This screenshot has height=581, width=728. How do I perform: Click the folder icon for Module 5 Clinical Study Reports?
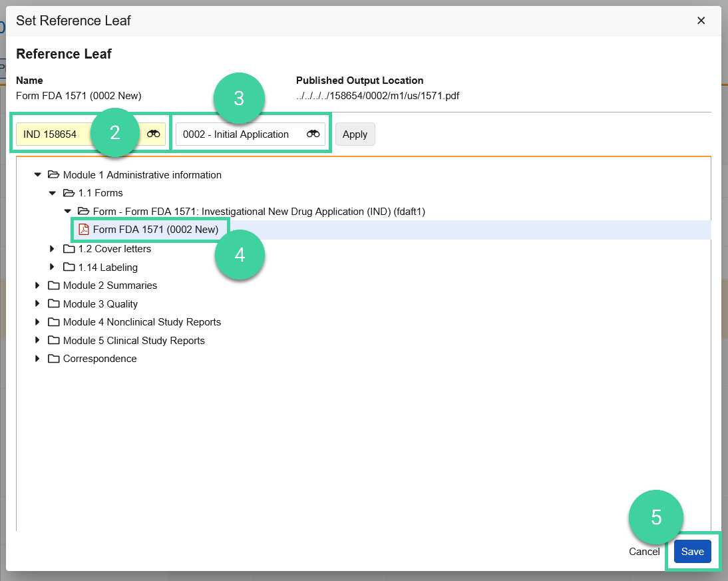click(x=53, y=340)
